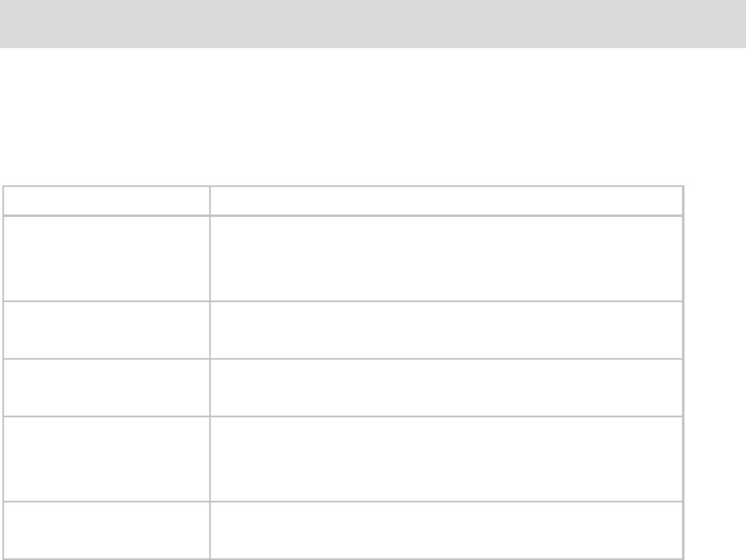Click the gray banner at the top
The width and height of the screenshot is (746, 560).
click(373, 24)
